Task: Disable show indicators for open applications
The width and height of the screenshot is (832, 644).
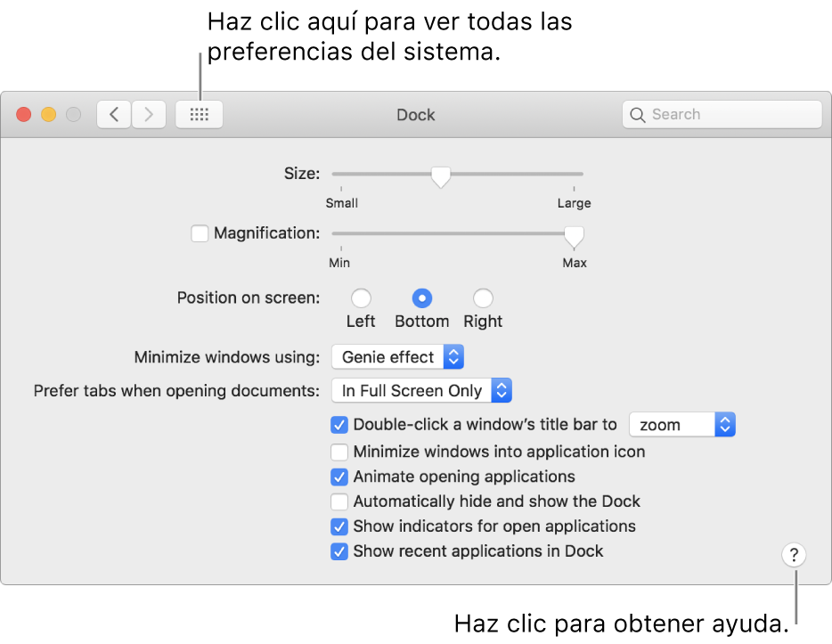Action: [x=339, y=526]
